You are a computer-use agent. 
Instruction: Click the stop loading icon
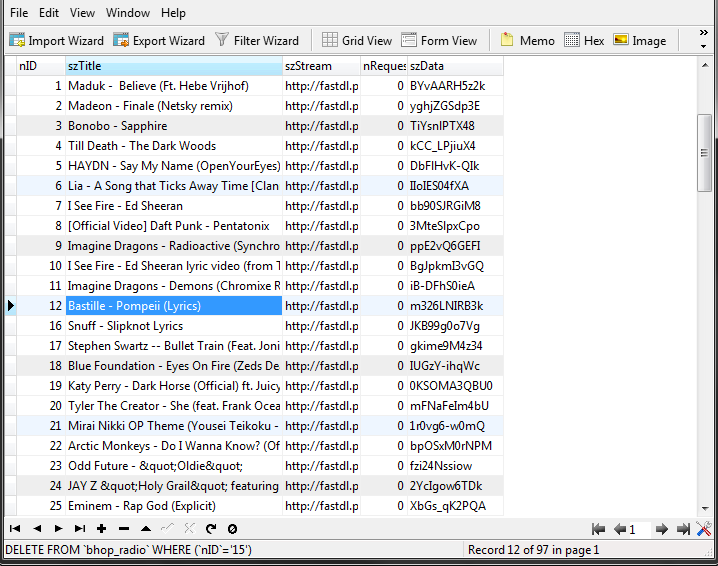point(232,528)
